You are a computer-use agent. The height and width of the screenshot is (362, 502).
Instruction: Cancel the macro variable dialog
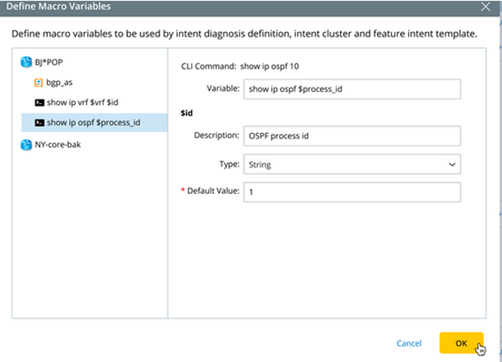tap(409, 343)
